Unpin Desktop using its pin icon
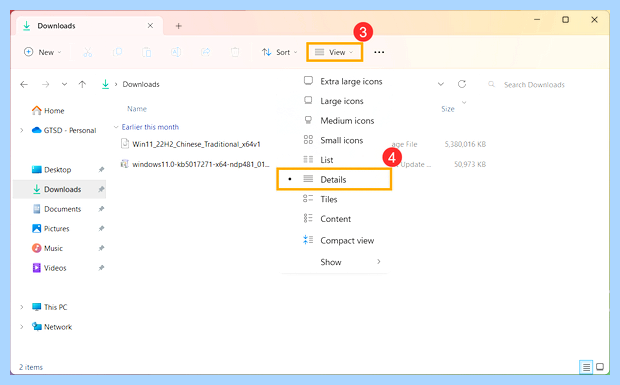The height and width of the screenshot is (385, 620). (101, 170)
